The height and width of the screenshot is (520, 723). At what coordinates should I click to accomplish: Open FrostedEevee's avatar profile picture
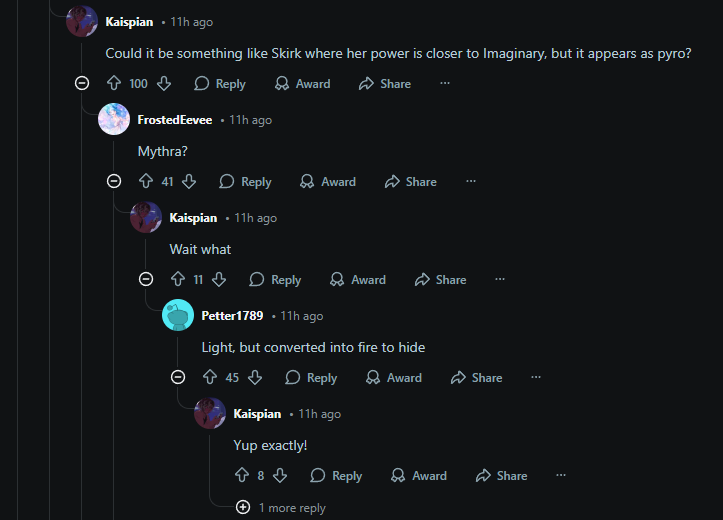pos(114,119)
